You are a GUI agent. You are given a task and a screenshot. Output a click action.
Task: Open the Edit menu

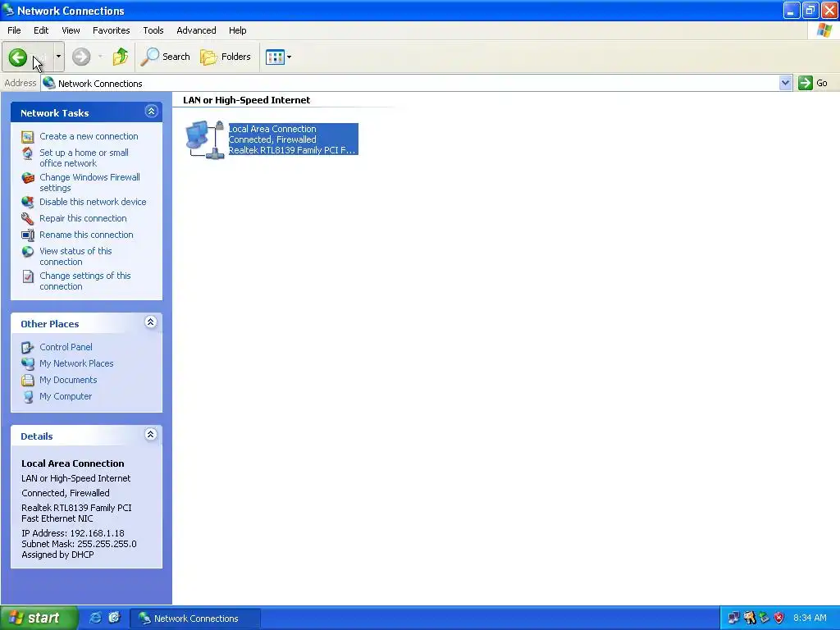[41, 30]
